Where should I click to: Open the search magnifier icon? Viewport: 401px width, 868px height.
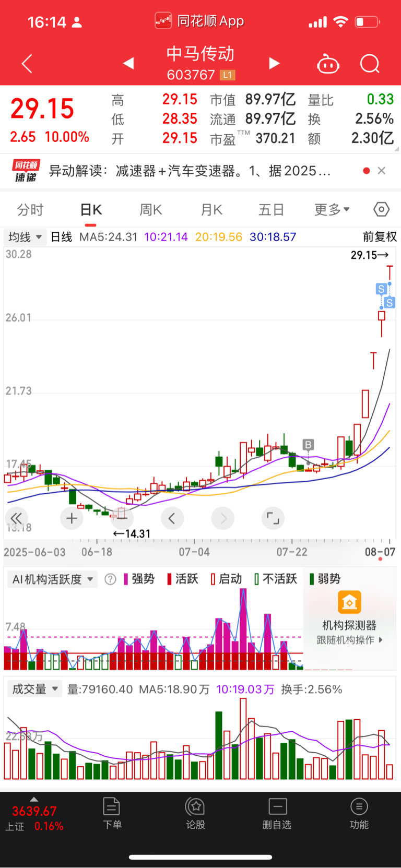tap(370, 64)
